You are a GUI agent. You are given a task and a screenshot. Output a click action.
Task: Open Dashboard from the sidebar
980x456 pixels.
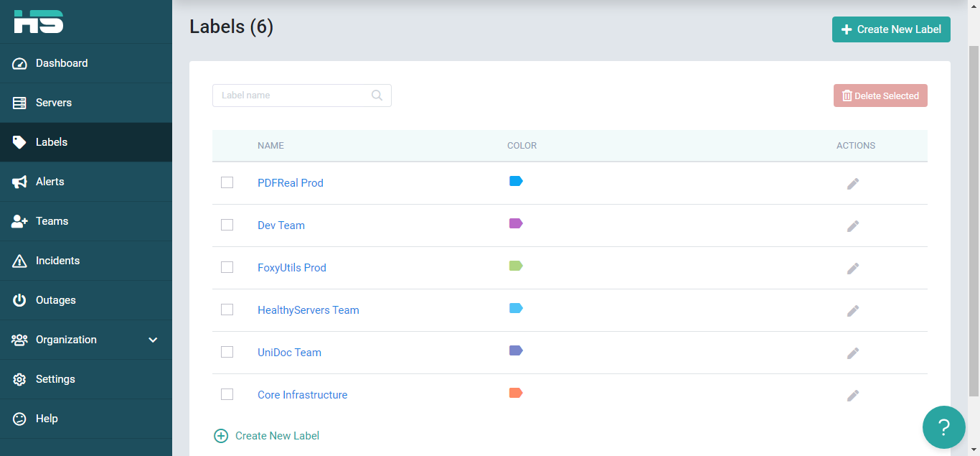86,63
